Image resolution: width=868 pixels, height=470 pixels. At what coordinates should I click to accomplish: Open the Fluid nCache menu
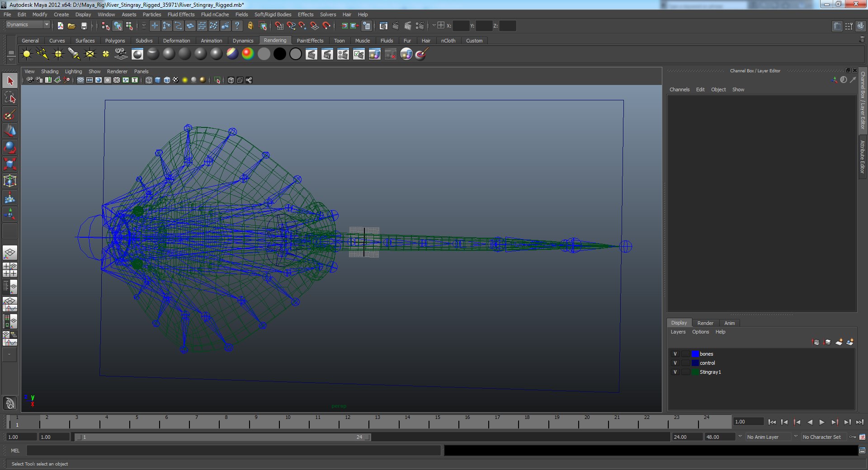point(215,14)
